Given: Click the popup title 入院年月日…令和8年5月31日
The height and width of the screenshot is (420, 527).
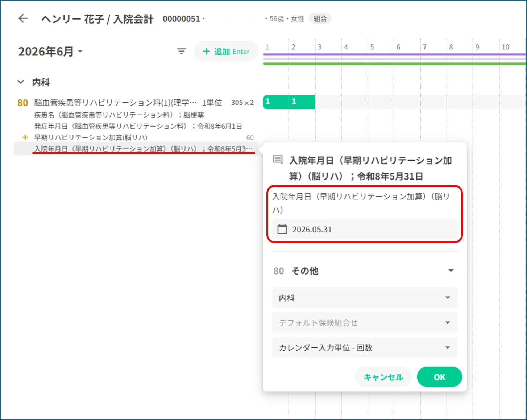Looking at the screenshot, I should (370, 168).
